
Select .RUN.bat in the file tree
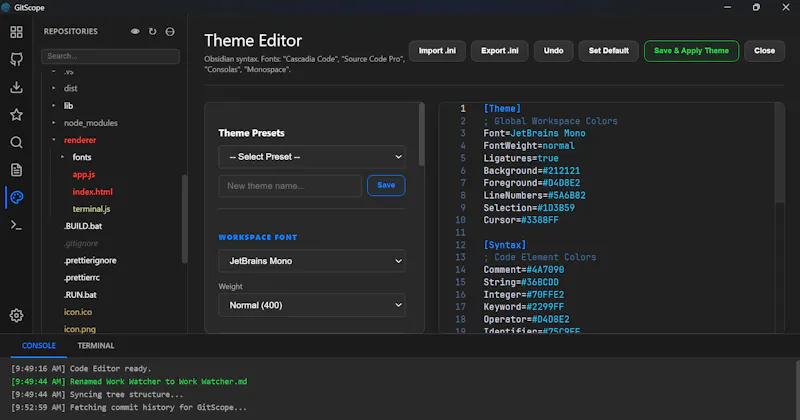(x=80, y=295)
